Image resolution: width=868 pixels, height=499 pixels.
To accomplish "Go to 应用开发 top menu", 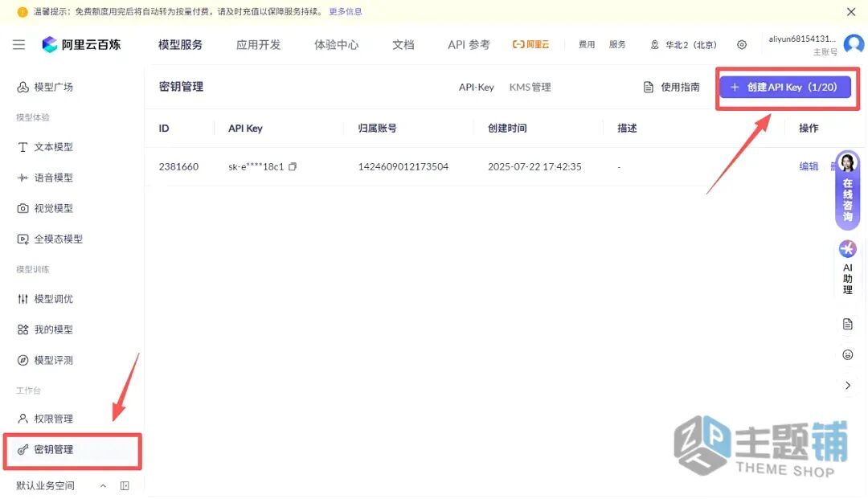I will [259, 45].
